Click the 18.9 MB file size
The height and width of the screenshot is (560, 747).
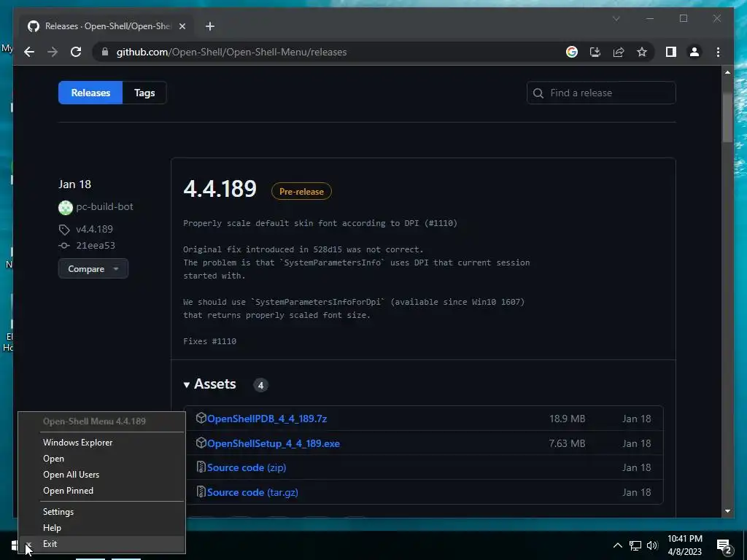coord(567,419)
